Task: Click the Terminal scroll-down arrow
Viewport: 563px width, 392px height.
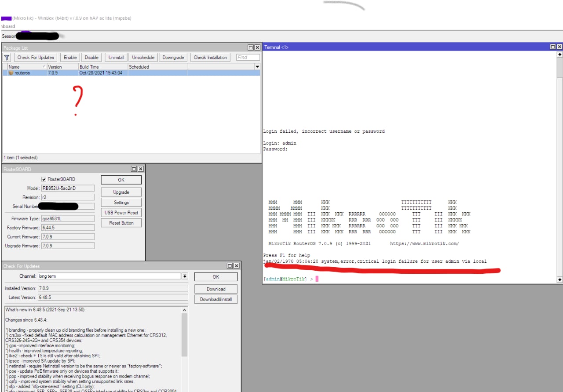Action: (559, 279)
